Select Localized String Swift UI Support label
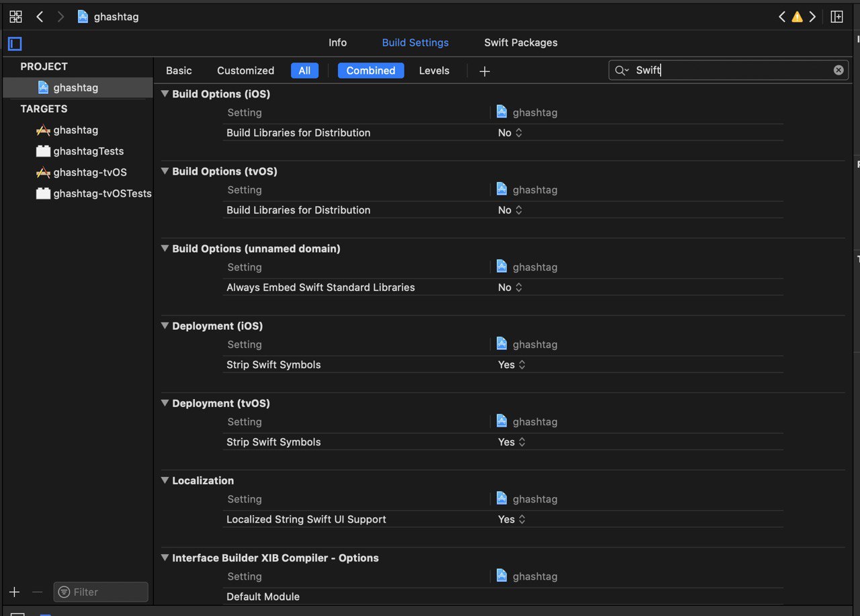Screen dimensions: 860x616 pyautogui.click(x=306, y=519)
